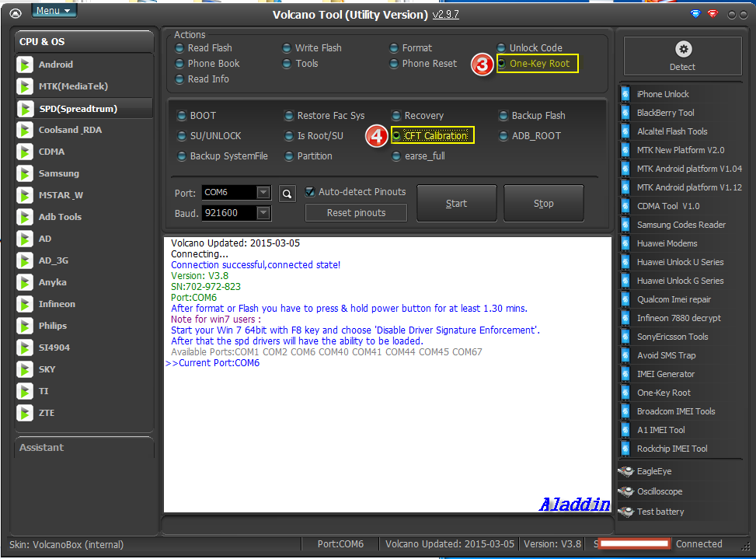Open the Menu dropdown
This screenshot has height=559, width=756.
click(54, 11)
